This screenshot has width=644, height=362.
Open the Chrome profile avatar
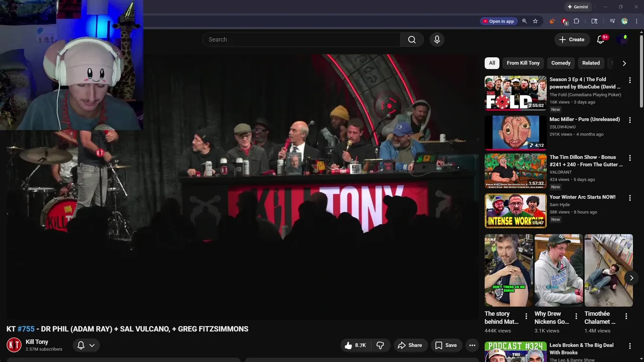pos(624,21)
